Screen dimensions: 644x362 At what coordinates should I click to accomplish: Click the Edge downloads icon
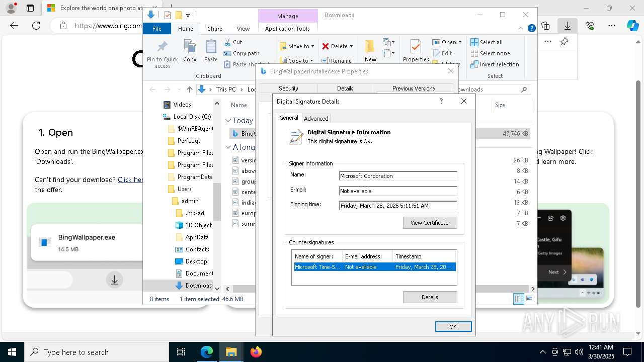[568, 26]
